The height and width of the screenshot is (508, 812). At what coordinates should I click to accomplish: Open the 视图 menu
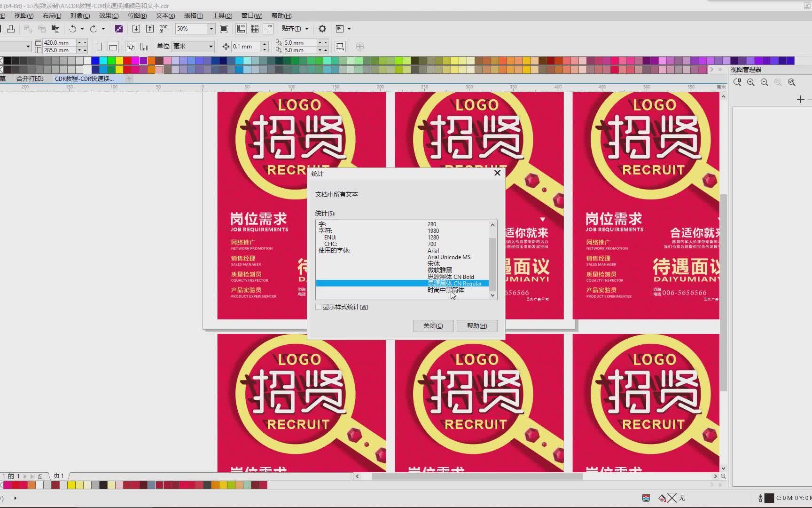[x=23, y=16]
